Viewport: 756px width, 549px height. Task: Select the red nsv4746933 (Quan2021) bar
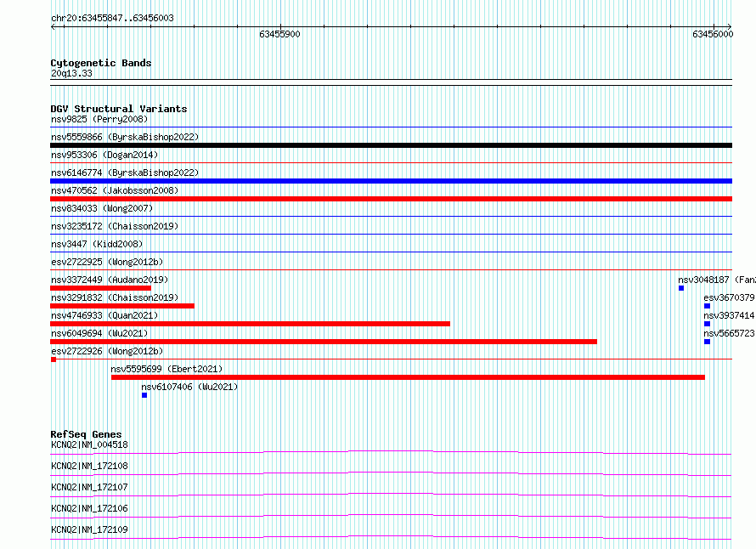tap(251, 324)
